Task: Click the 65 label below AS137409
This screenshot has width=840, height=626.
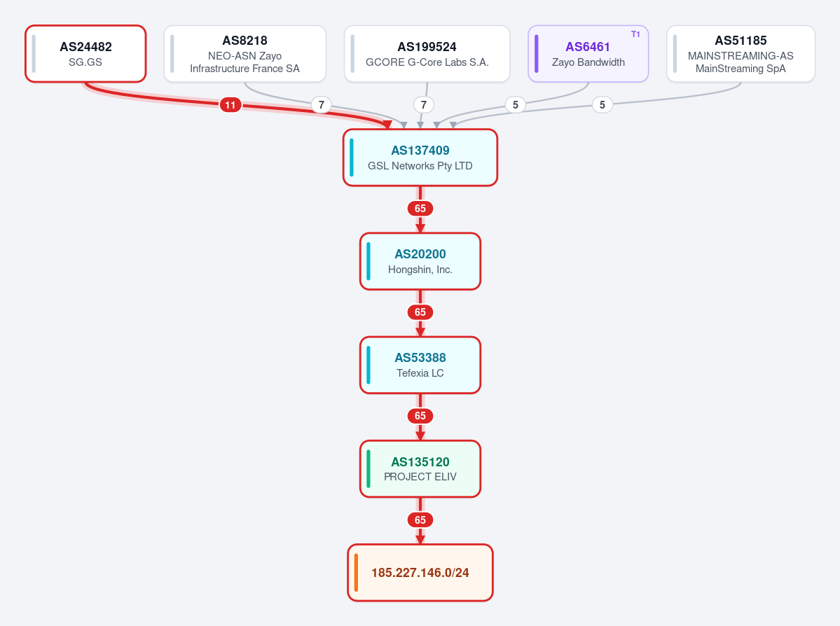Action: 420,209
